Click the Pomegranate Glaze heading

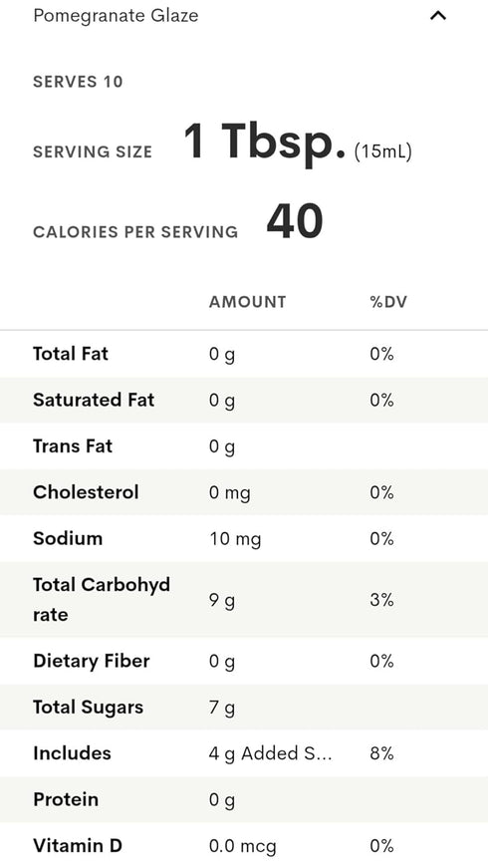click(x=116, y=16)
